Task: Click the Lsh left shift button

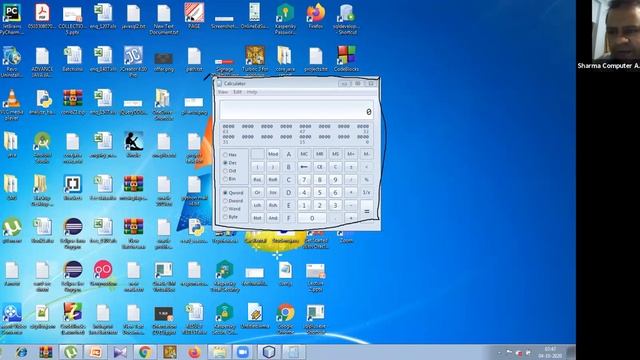Action: pyautogui.click(x=257, y=205)
